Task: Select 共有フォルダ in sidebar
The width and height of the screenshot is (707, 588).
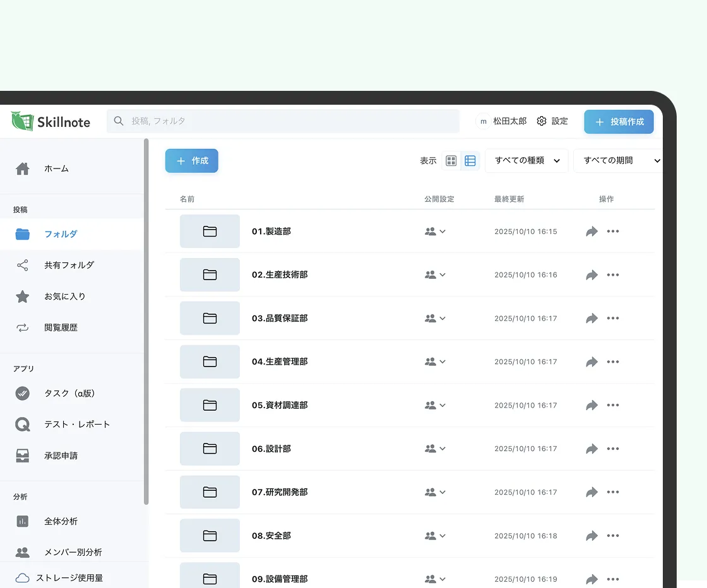Action: point(69,265)
